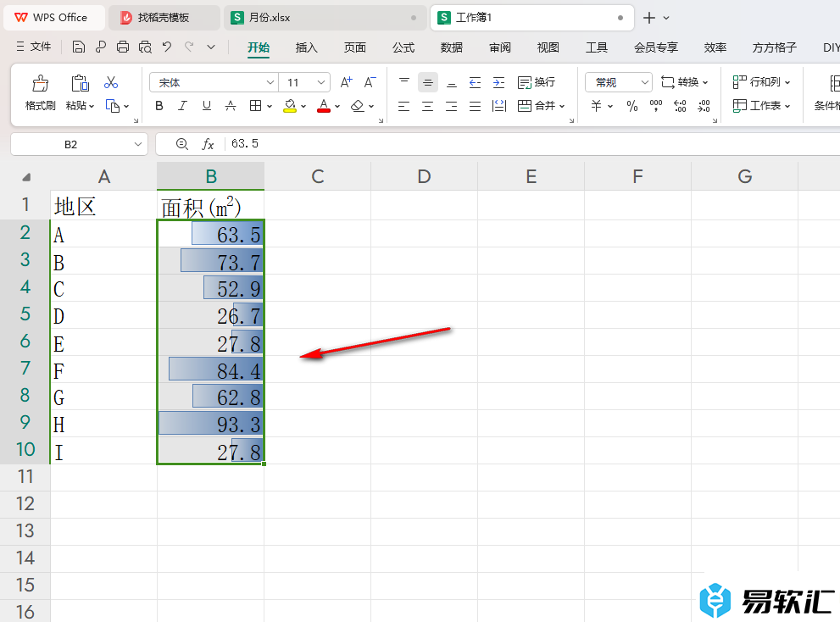Decrease indent icon
This screenshot has width=840, height=622.
tap(476, 82)
